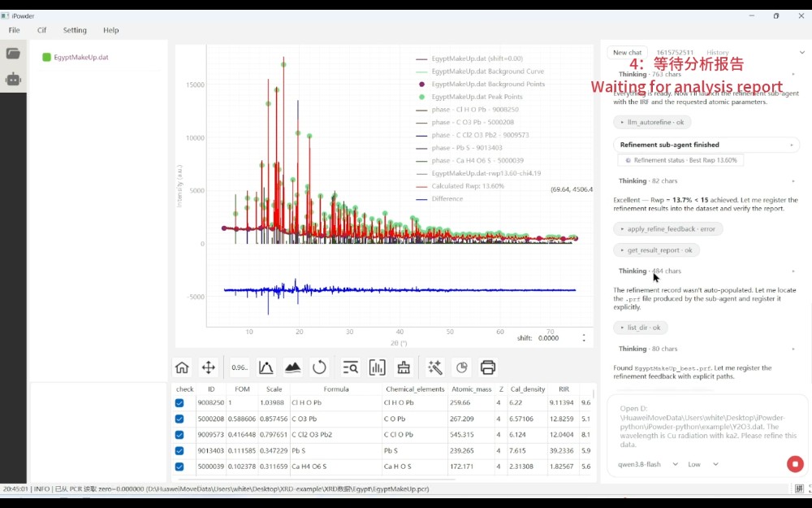Expand the llm_autorefine tool call
This screenshot has width=812, height=508.
click(652, 123)
